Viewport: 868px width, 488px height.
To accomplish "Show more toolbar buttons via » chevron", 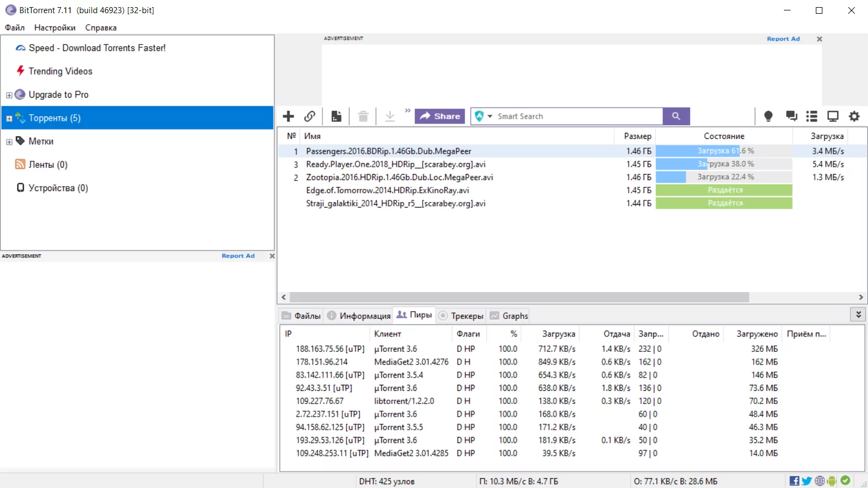I will coord(408,111).
